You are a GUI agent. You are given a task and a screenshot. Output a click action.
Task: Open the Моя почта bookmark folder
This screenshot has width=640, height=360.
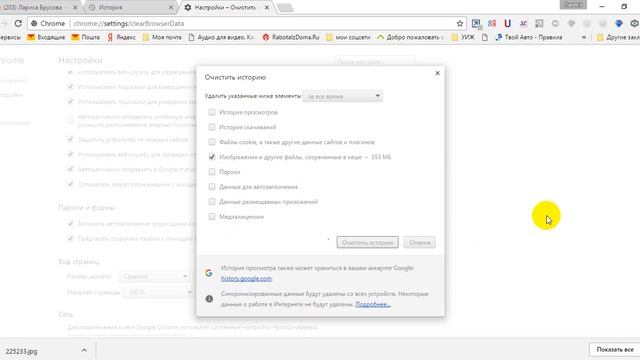(162, 37)
